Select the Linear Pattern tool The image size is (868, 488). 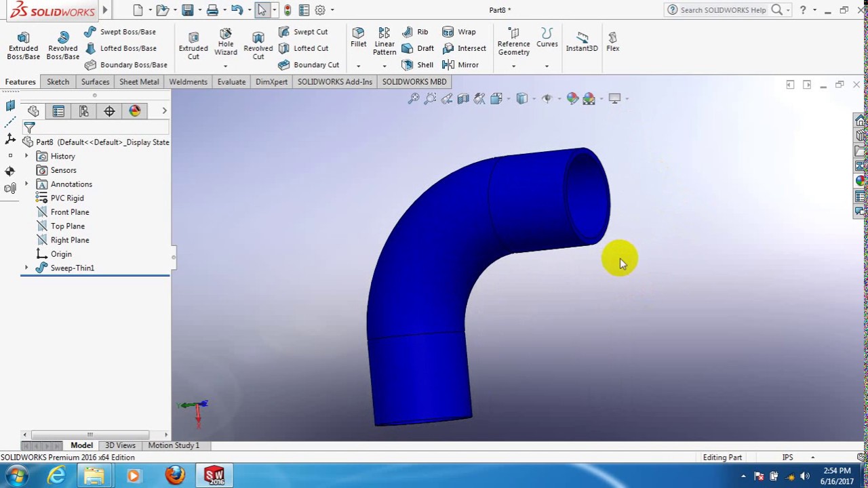[384, 42]
